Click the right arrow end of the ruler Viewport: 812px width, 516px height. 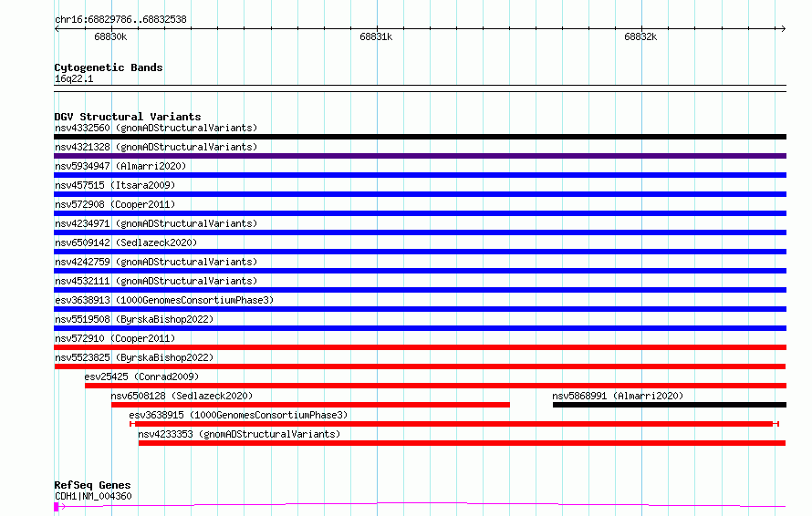point(783,29)
